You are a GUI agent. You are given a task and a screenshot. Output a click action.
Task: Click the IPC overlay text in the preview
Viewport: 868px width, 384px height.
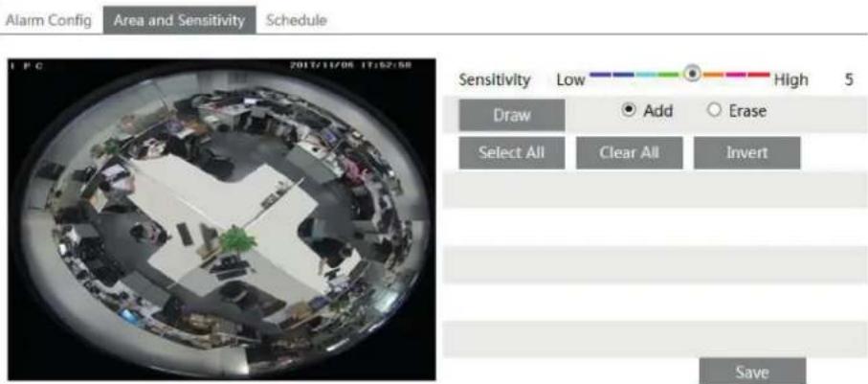pos(26,66)
